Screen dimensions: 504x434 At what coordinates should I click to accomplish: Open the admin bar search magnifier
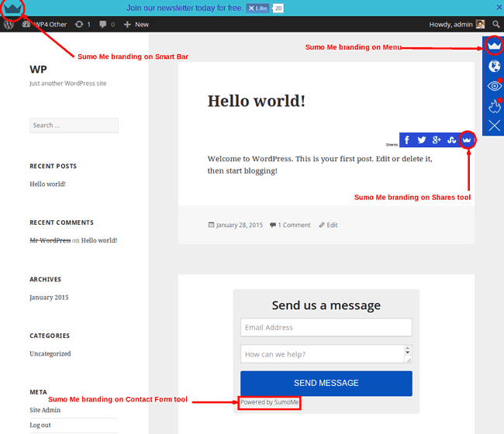pyautogui.click(x=496, y=25)
